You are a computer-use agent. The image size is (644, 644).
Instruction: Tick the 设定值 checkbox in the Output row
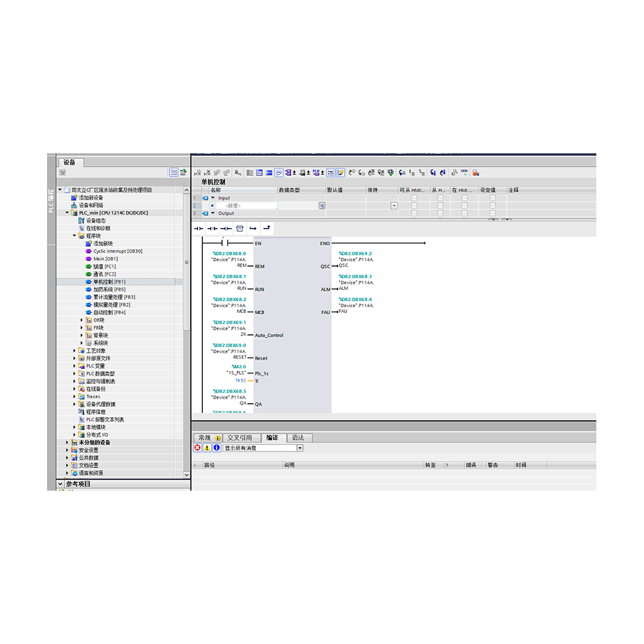[493, 213]
